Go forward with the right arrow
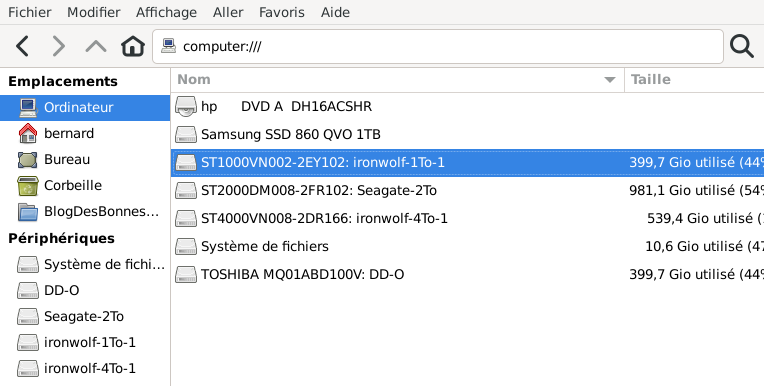 58,46
